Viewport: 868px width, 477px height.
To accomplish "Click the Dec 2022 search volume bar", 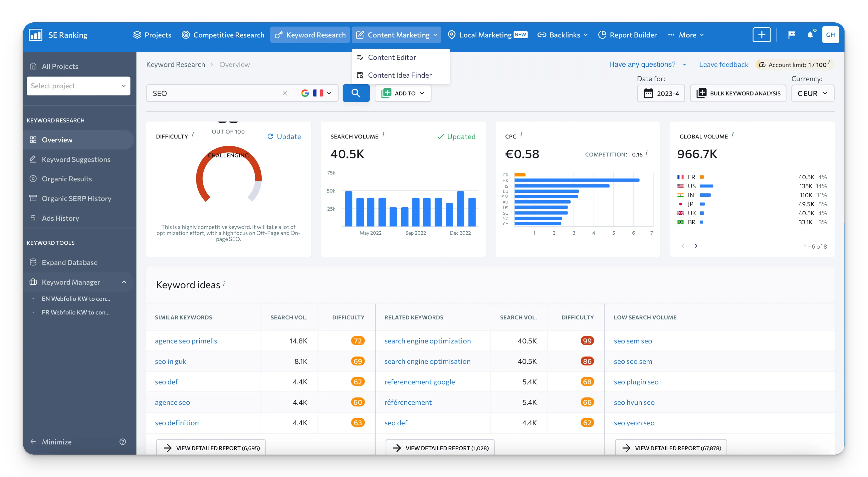I will (460, 209).
